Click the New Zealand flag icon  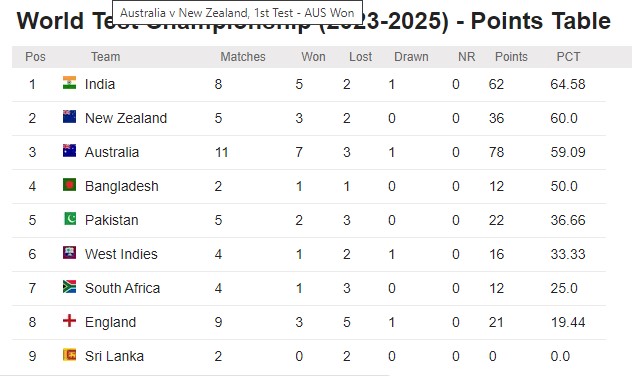pos(69,116)
